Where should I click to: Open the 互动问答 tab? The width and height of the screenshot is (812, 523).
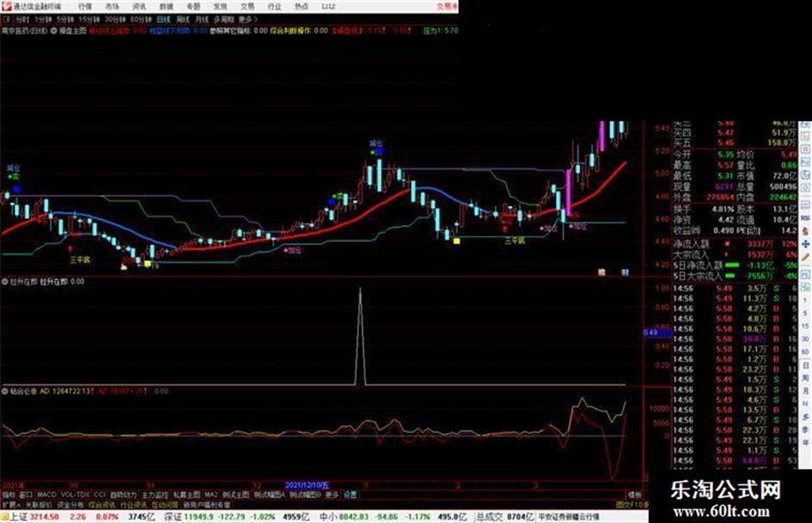(x=165, y=504)
